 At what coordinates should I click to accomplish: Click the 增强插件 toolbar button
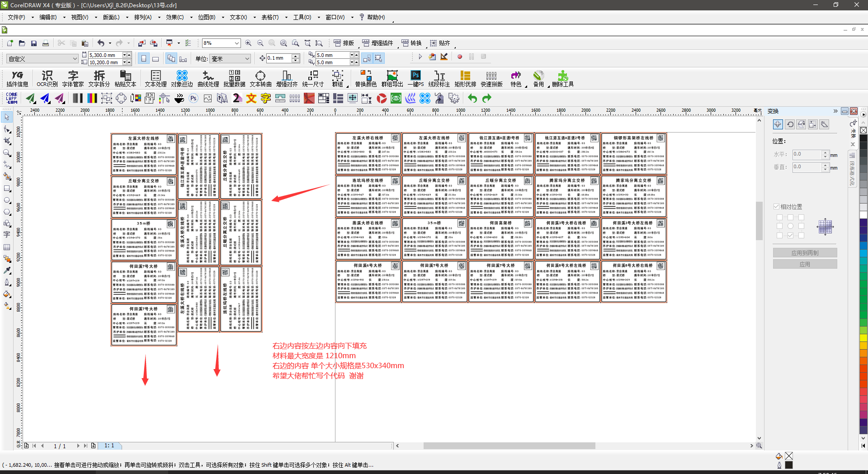378,43
